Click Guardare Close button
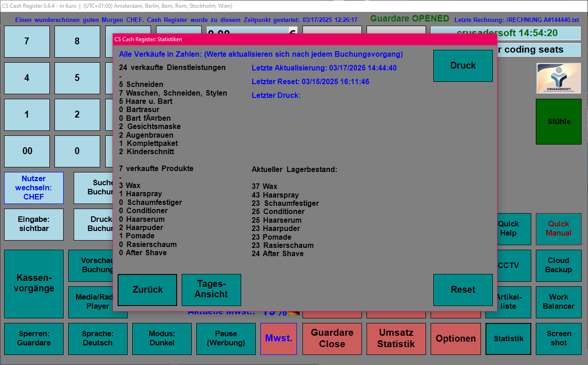588x365 pixels. (332, 339)
